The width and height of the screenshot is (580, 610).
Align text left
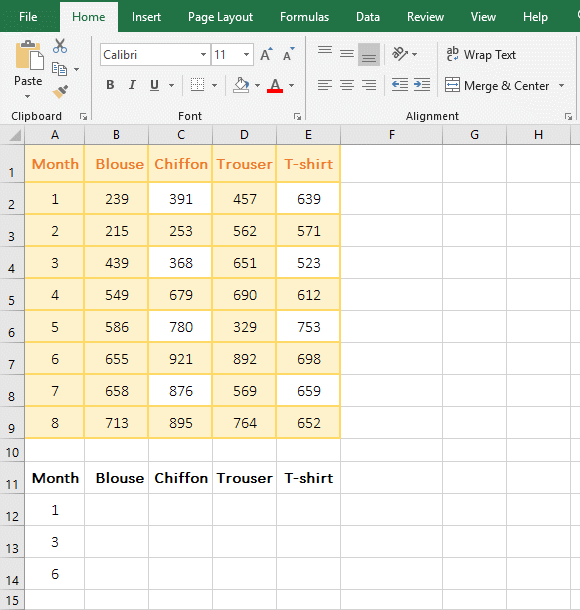click(x=325, y=85)
